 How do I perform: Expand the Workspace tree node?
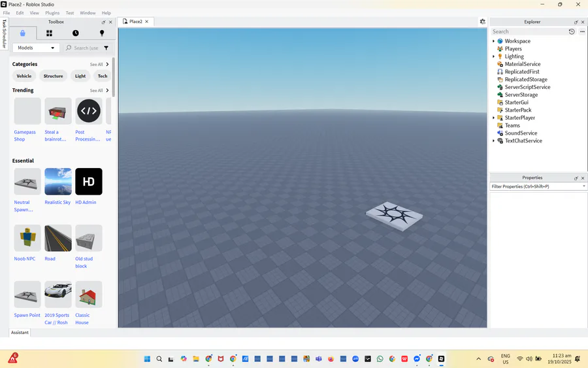coord(493,41)
